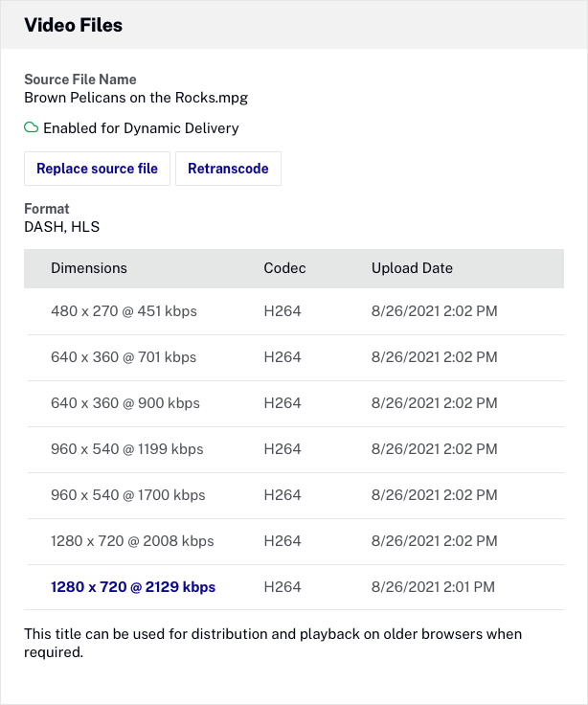Open the 1280 x 720 @ 2129 kbps rendition link
The image size is (588, 705).
click(133, 587)
